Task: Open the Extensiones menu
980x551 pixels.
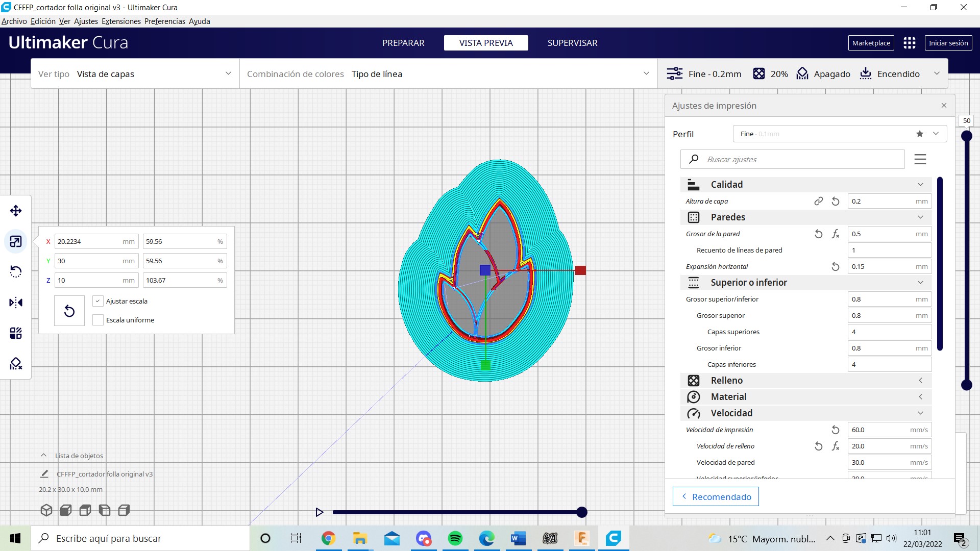Action: click(x=121, y=21)
